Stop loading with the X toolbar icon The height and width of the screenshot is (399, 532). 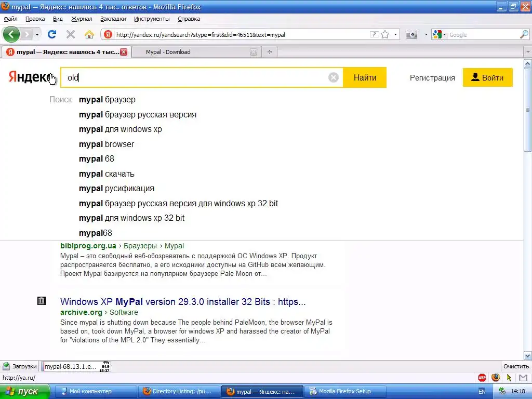point(71,34)
